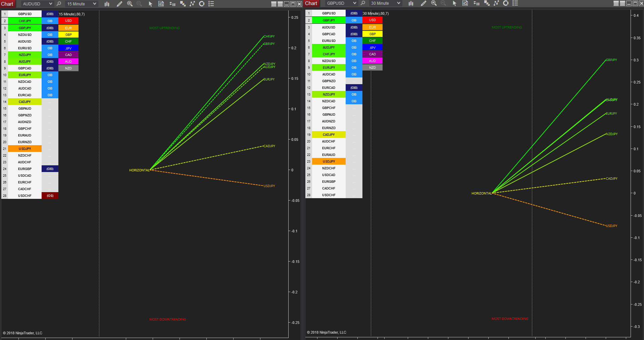Select GBPJPY row in right chart list
The width and height of the screenshot is (644, 340).
click(x=329, y=20)
